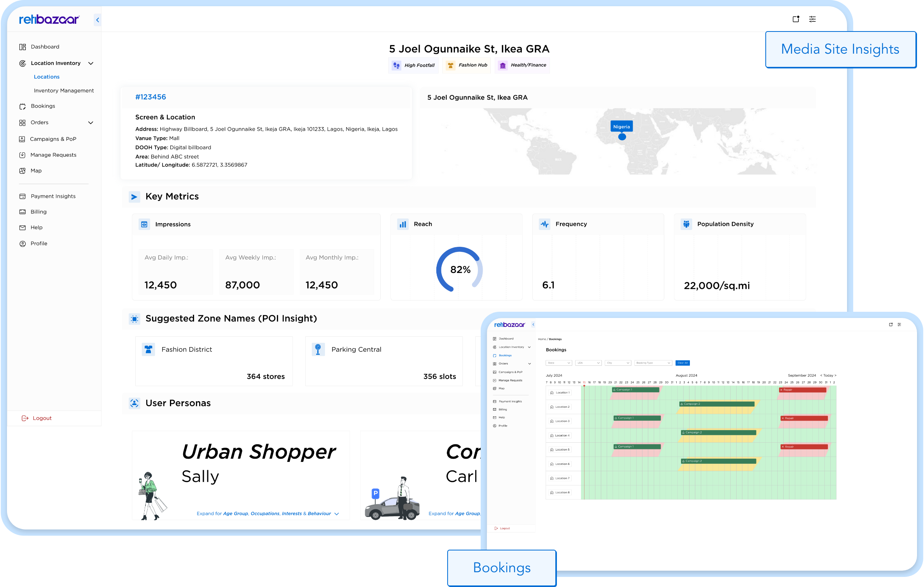Click the Location 4 home icon in Bookings

tap(551, 436)
